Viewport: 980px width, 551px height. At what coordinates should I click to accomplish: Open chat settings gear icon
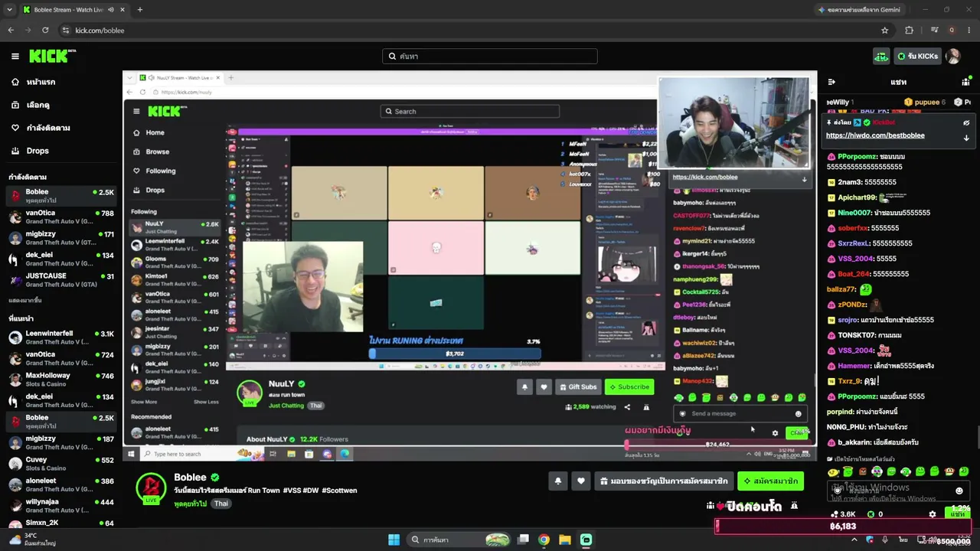tap(932, 514)
